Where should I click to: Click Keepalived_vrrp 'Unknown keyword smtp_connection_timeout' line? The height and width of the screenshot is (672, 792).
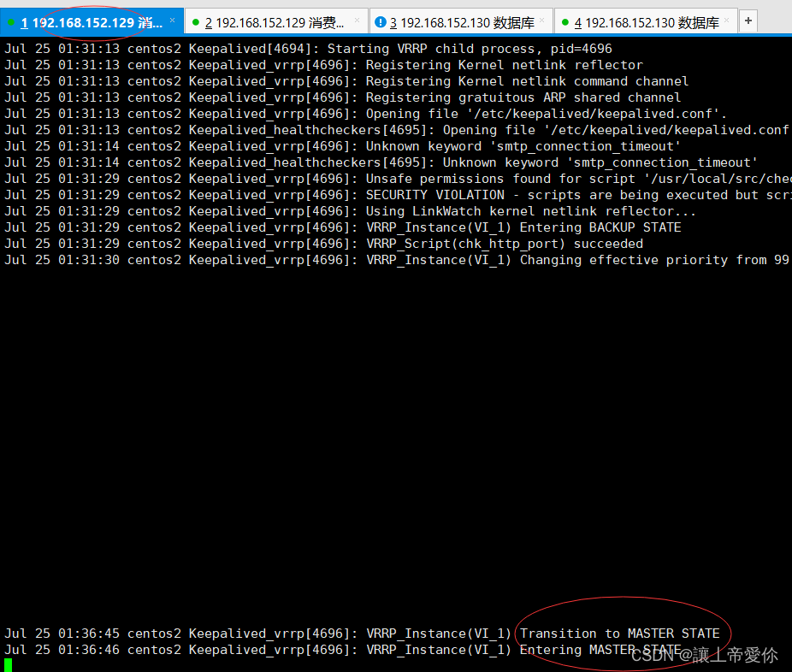(x=343, y=146)
